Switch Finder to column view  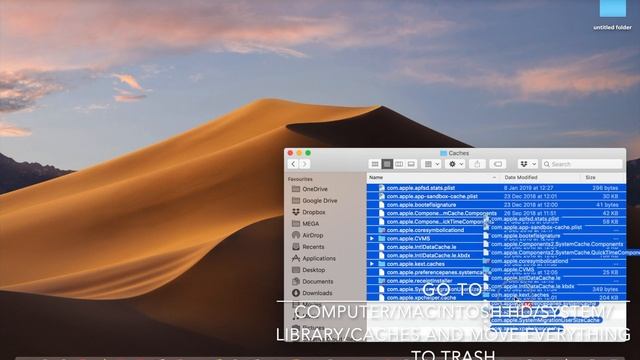click(399, 164)
